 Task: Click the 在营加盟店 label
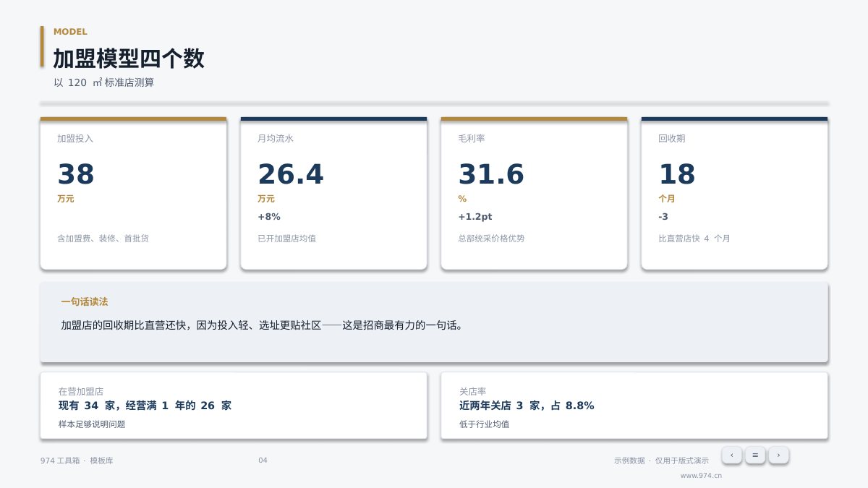pos(81,391)
